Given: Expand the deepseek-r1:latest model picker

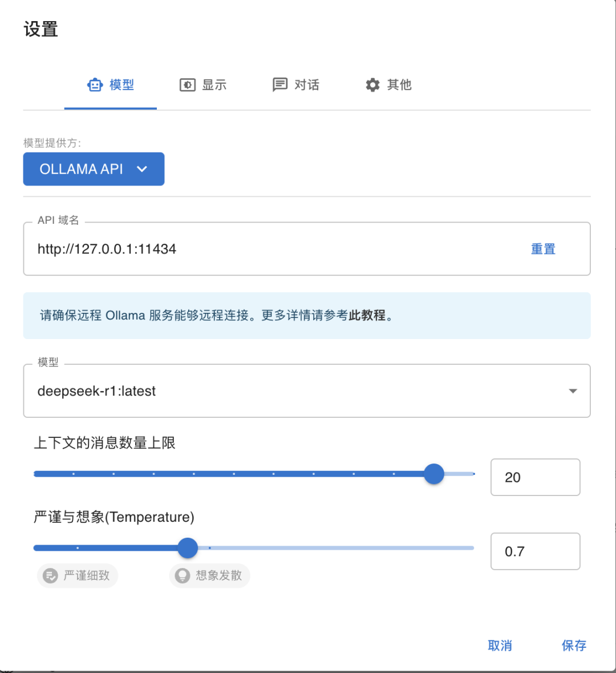Looking at the screenshot, I should coord(307,391).
